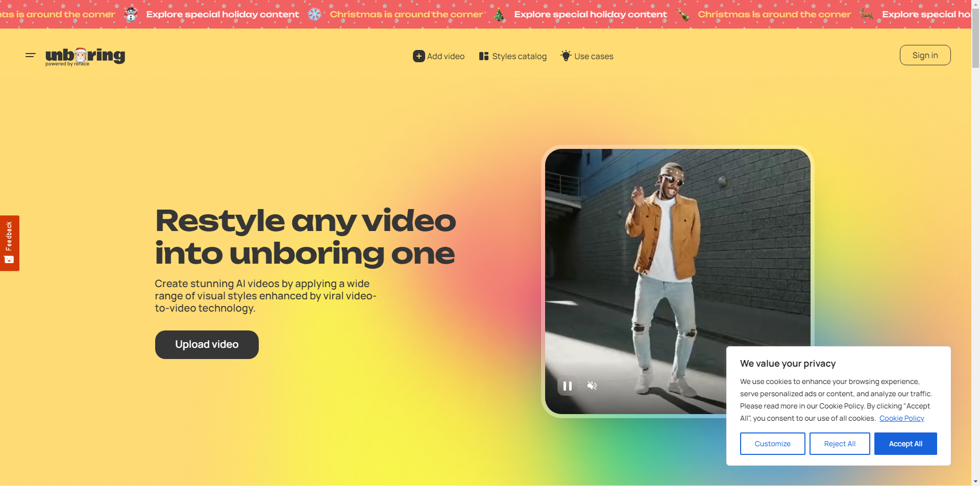This screenshot has width=980, height=486.
Task: Click the champagne bottle icon in banner
Action: click(682, 15)
